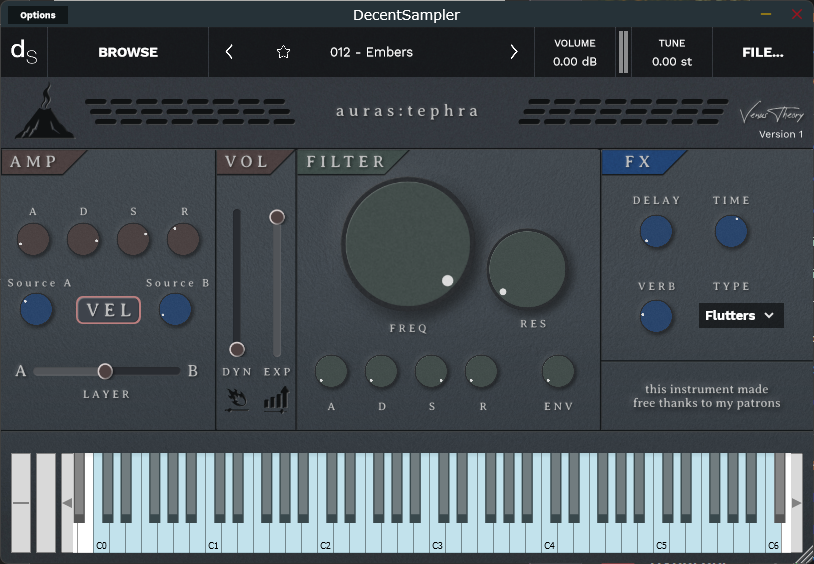Click the bar chart icon under EXP
The image size is (814, 564).
pos(276,400)
